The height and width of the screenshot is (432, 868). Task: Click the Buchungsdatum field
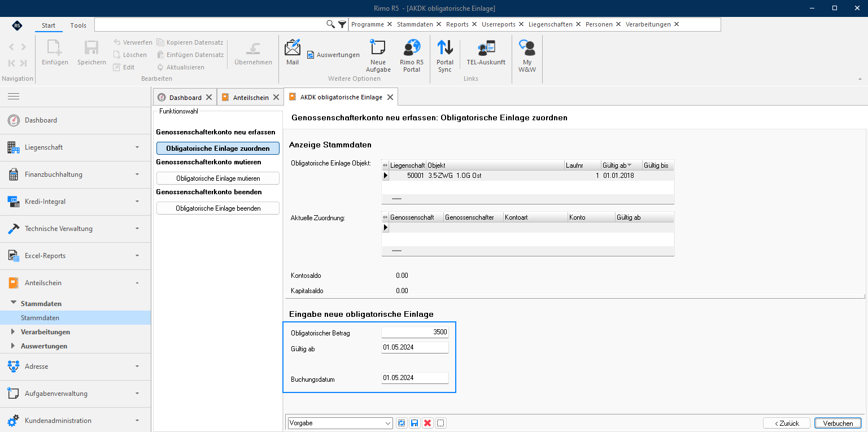tap(415, 378)
